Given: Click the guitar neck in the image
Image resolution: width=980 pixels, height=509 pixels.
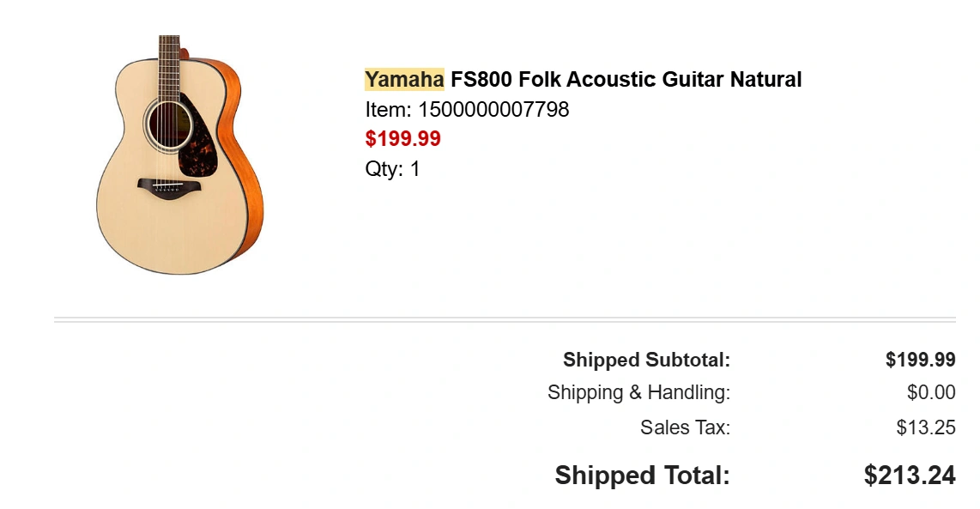Looking at the screenshot, I should 169,58.
